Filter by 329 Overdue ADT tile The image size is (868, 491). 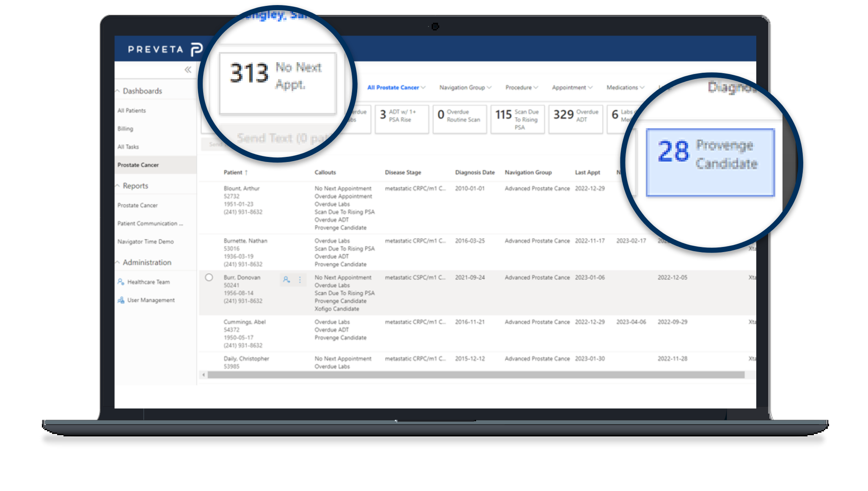point(576,119)
